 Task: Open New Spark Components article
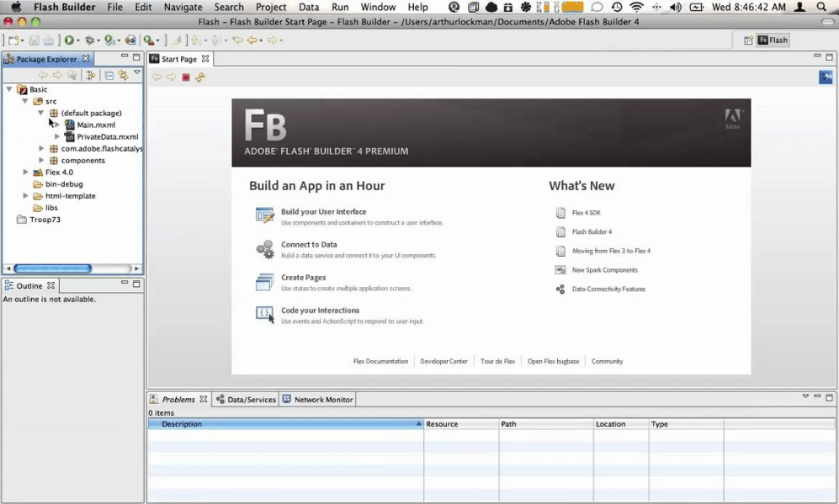(x=605, y=270)
